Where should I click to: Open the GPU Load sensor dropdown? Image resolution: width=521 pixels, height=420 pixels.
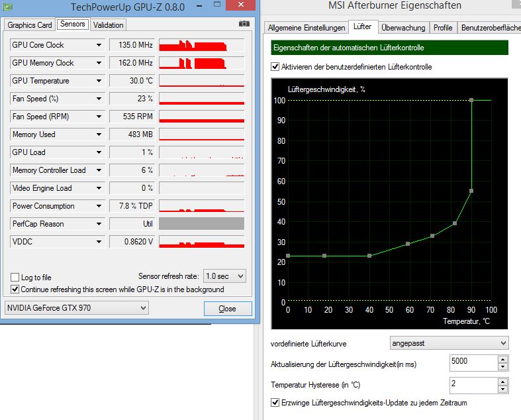[x=99, y=152]
